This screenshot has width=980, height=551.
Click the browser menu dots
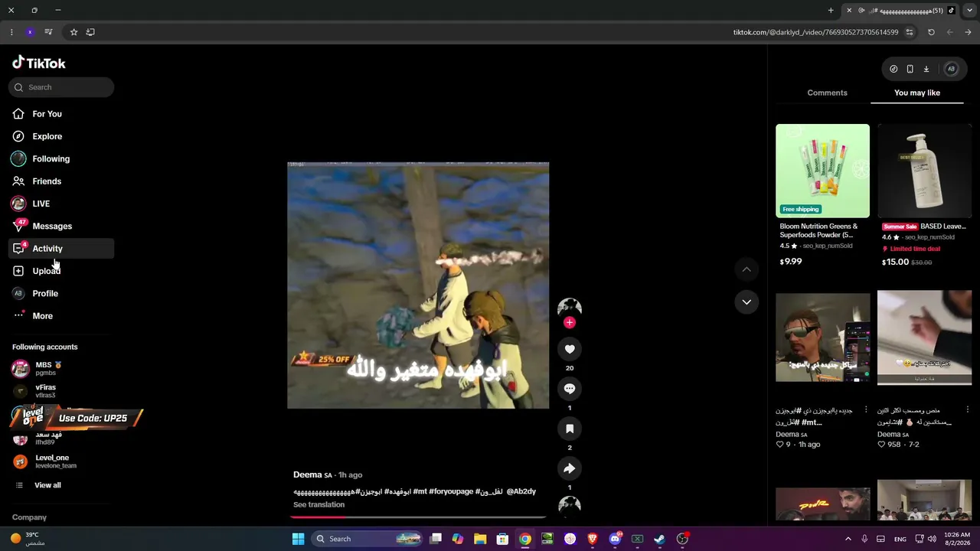pos(11,32)
